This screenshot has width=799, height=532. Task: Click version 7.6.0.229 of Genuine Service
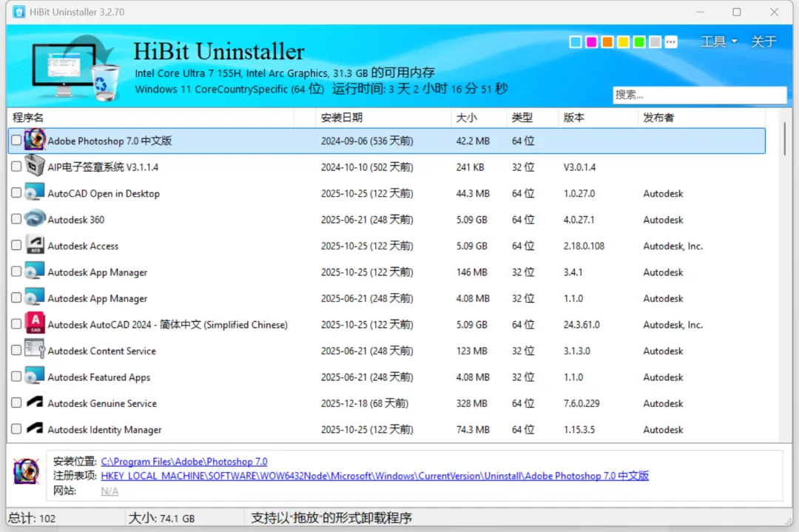(x=581, y=403)
